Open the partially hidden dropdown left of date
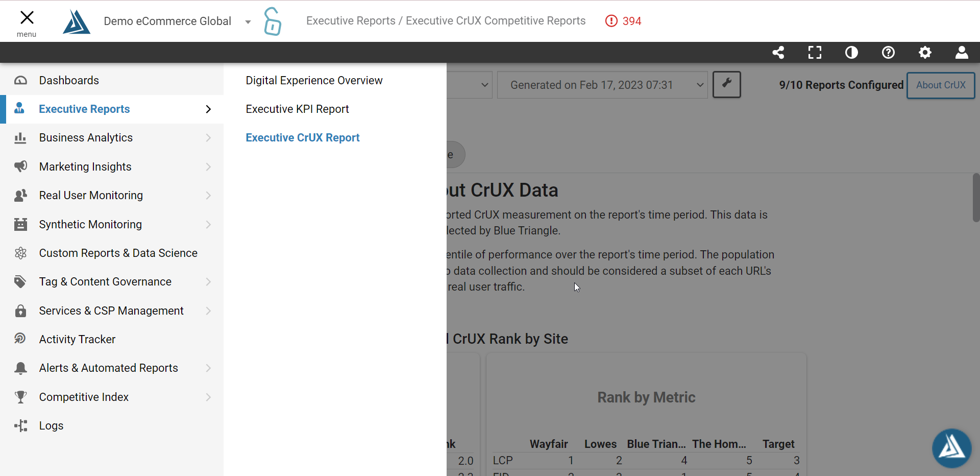 click(470, 85)
